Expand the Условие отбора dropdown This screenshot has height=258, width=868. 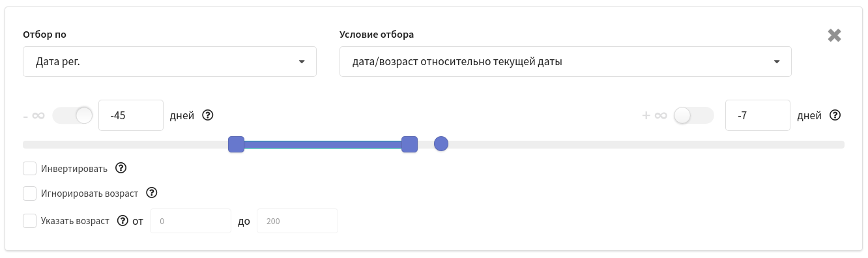(565, 62)
